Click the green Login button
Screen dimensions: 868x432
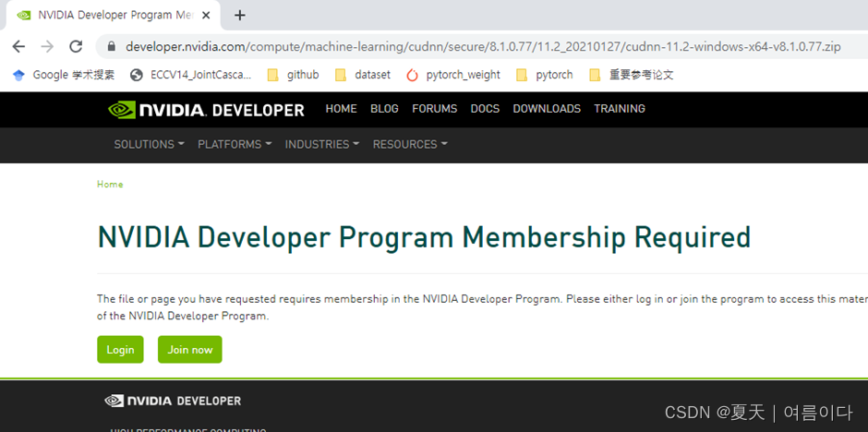pos(120,350)
